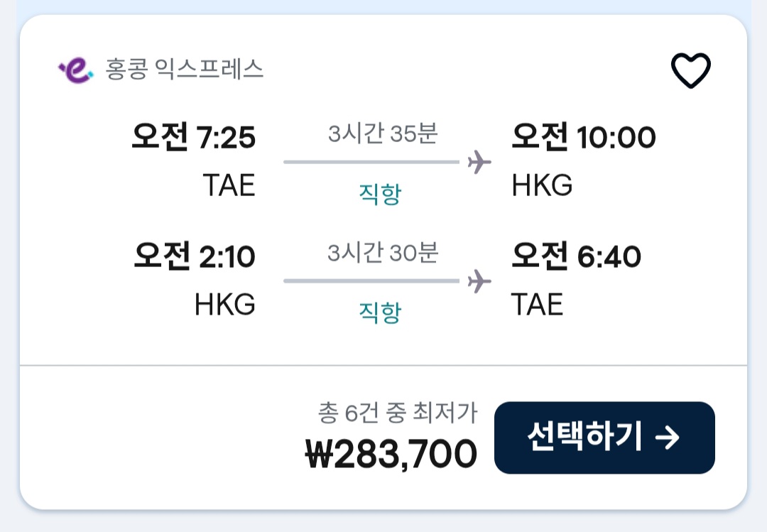Tap the 총 6건 중 최저가 text
Image resolution: width=767 pixels, height=532 pixels.
pos(398,412)
